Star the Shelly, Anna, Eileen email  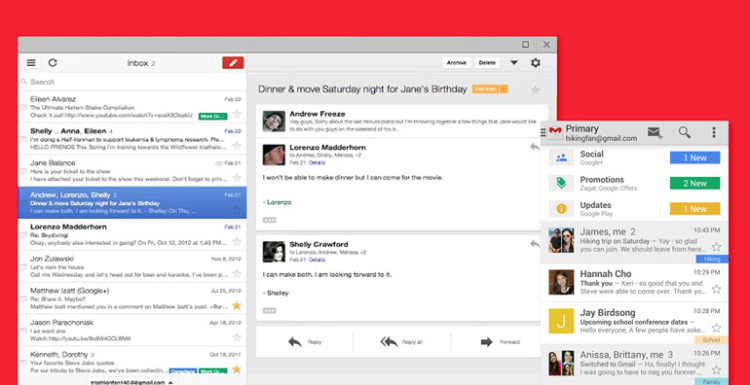236,145
